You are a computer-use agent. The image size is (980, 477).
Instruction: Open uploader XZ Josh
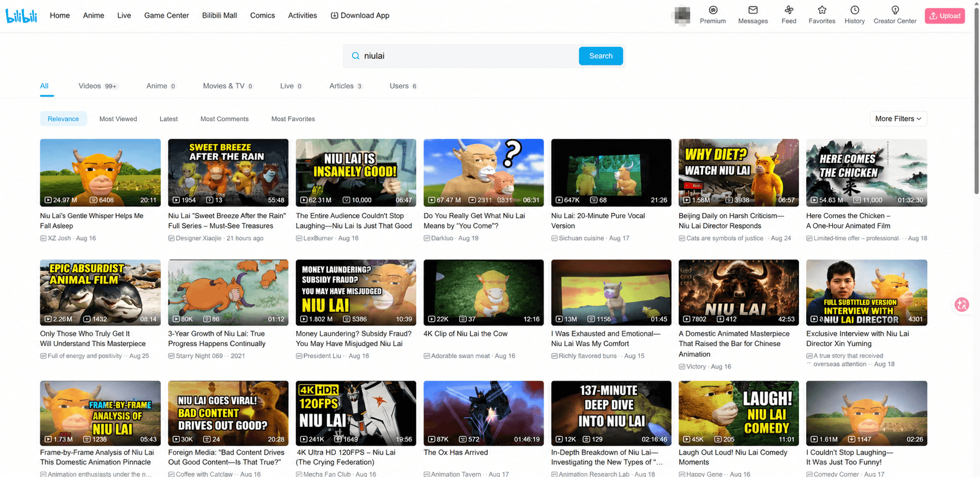click(x=59, y=238)
